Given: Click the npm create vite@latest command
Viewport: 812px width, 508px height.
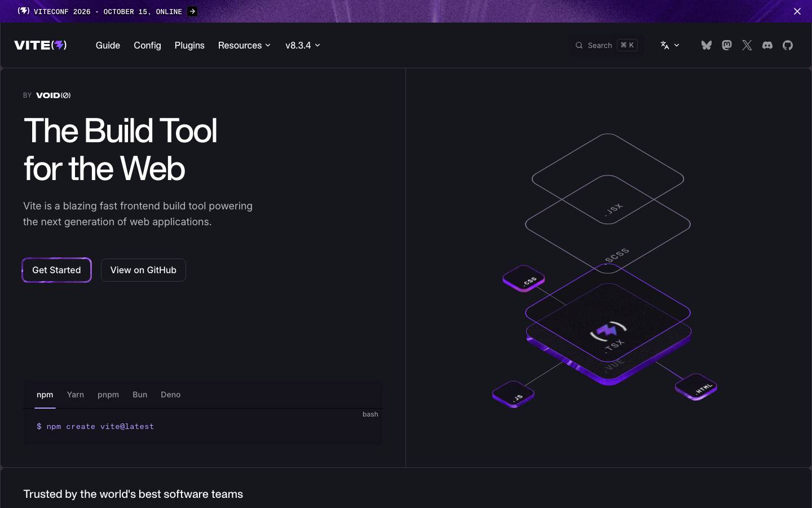Looking at the screenshot, I should coord(95,427).
